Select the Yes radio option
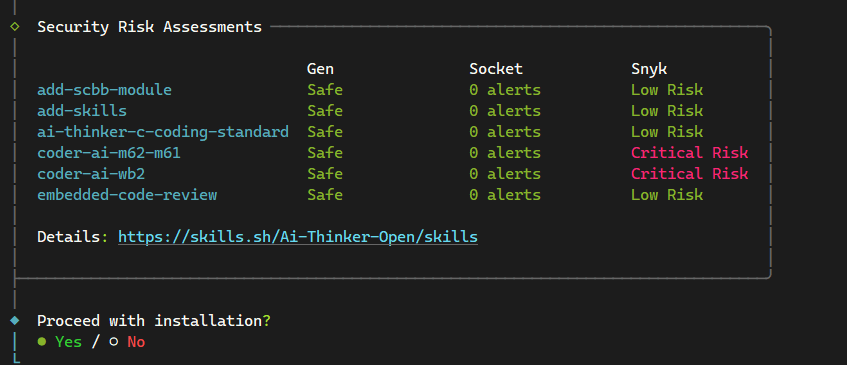 tap(60, 342)
